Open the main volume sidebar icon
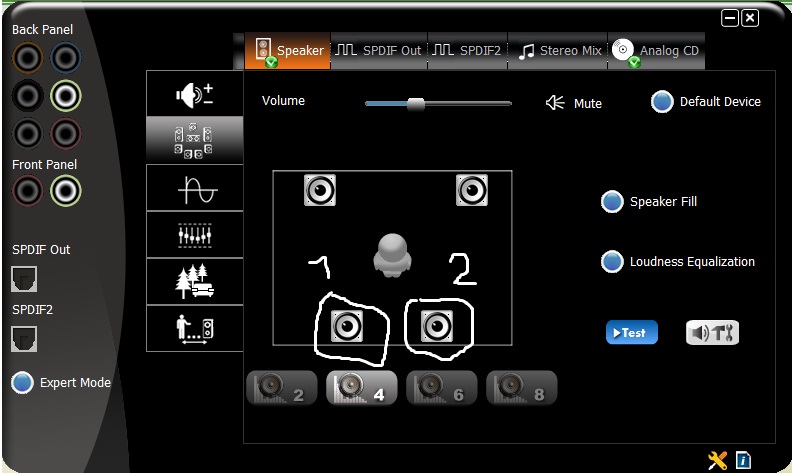 pos(194,94)
